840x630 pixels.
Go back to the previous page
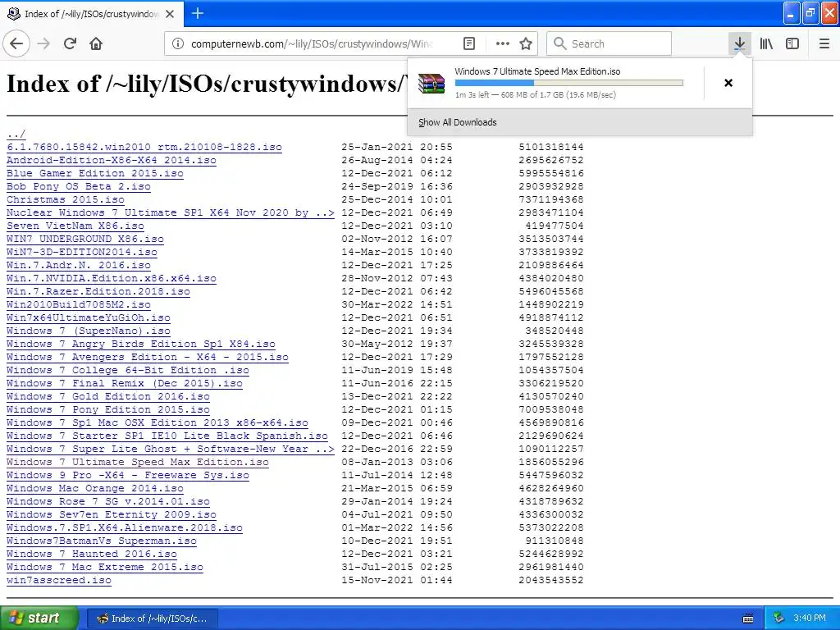[16, 44]
